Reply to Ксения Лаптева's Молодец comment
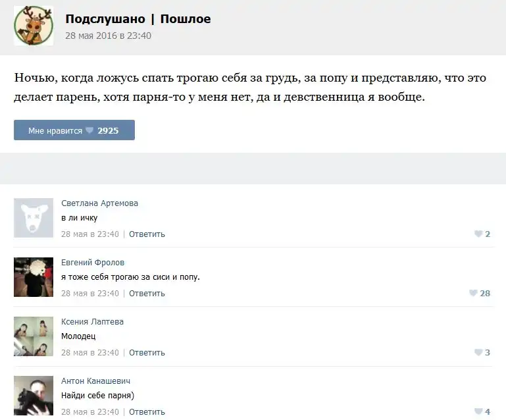Viewport: 506px width, 420px height. click(x=147, y=352)
